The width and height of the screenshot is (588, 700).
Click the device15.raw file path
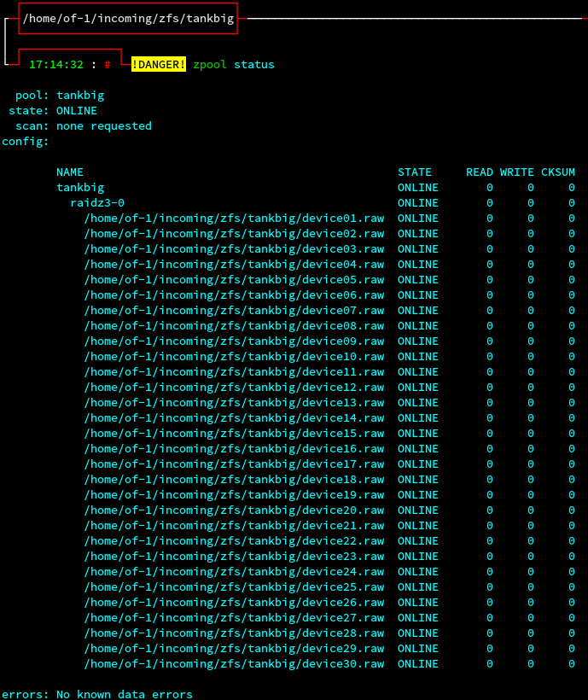[x=234, y=434]
